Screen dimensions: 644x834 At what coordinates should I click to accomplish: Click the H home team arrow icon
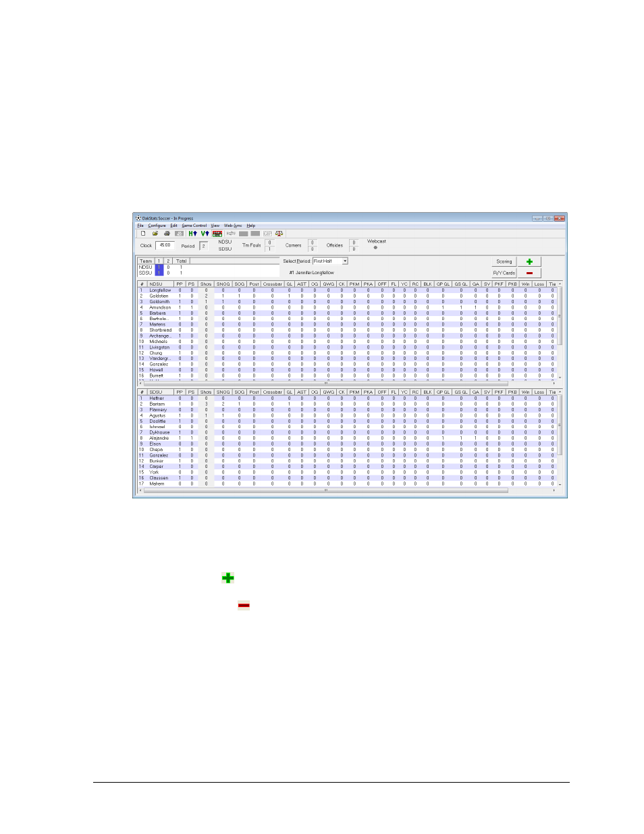193,234
